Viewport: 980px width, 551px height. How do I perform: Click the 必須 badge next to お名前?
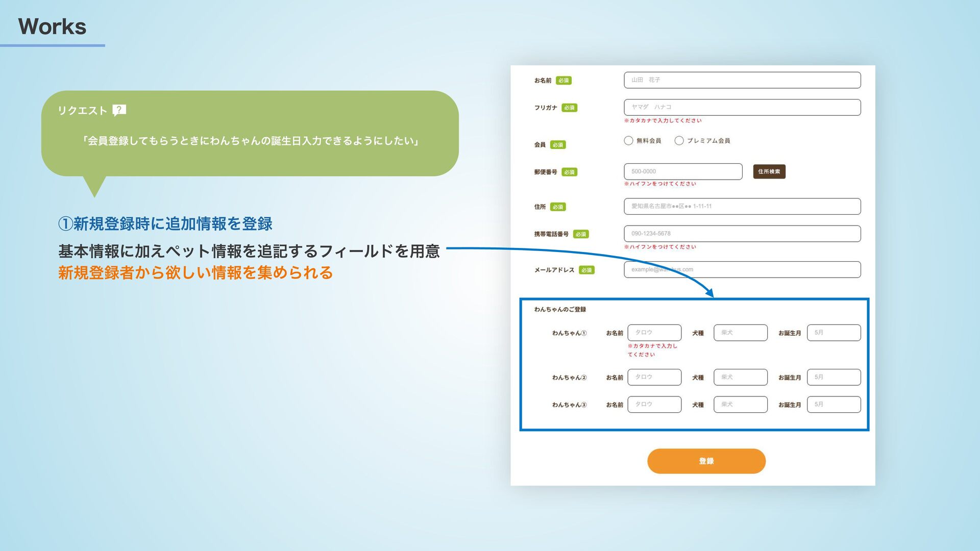pyautogui.click(x=563, y=81)
